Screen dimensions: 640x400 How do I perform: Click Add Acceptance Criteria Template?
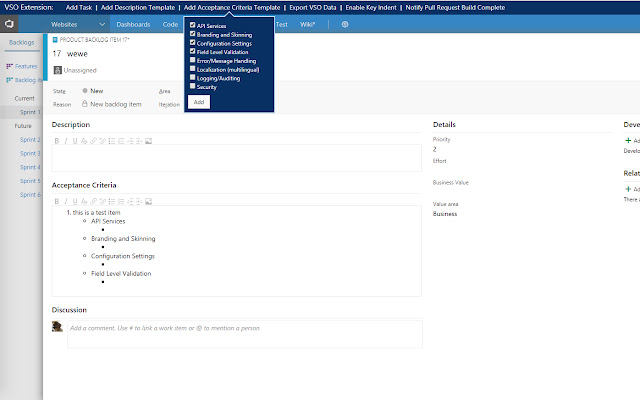tap(232, 7)
